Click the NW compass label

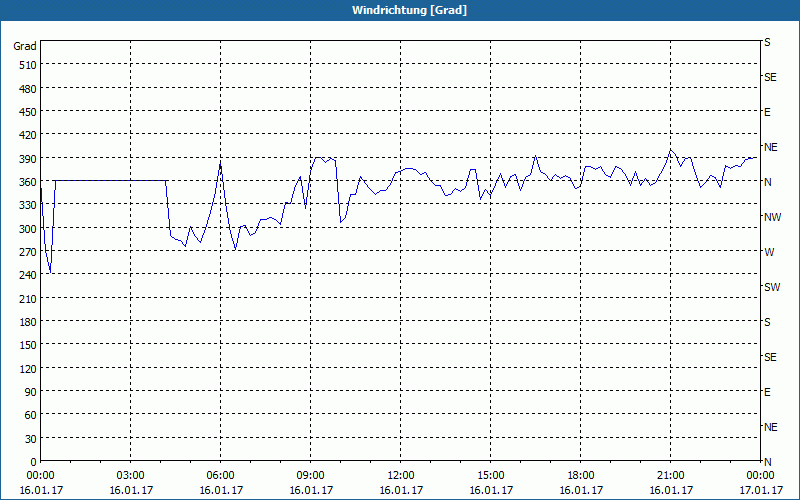772,217
